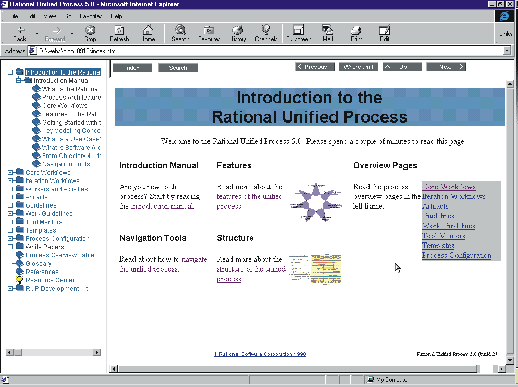Open the File menu

click(x=15, y=16)
